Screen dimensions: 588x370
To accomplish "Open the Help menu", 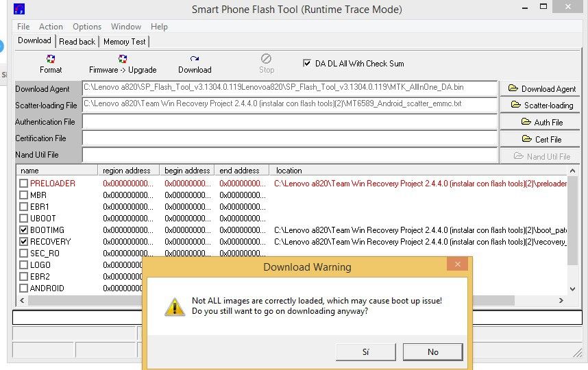I will click(159, 27).
